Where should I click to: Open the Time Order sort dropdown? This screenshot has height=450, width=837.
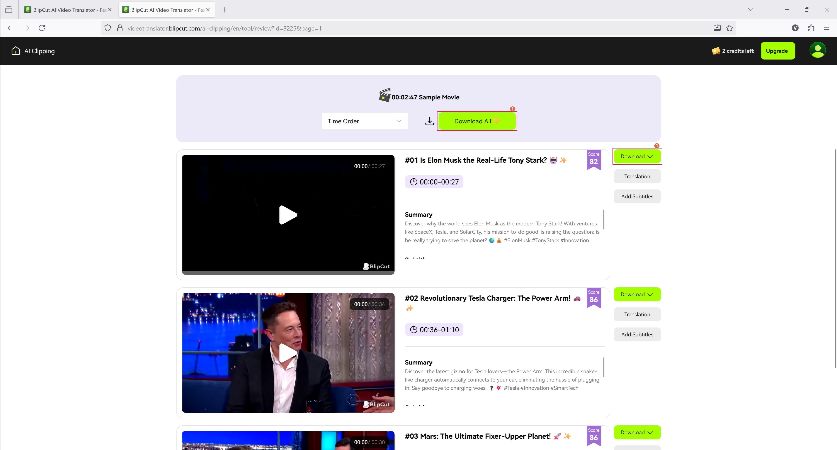pyautogui.click(x=365, y=121)
